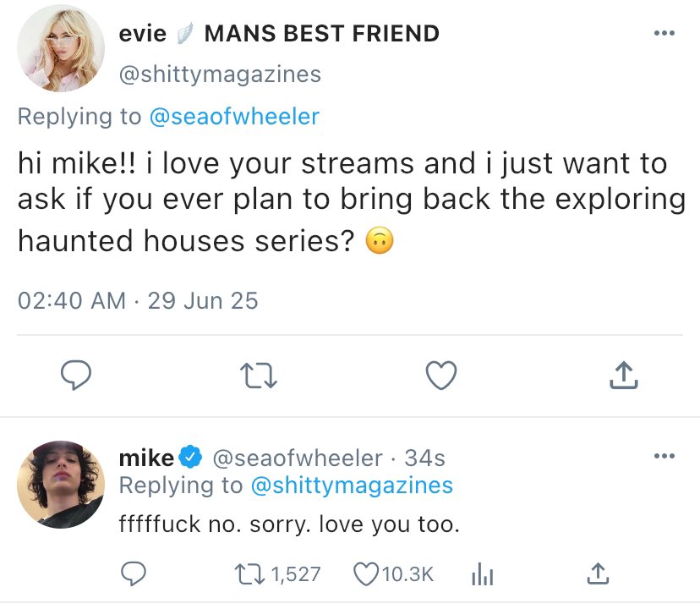Open more options on mike's reply

pos(664,457)
